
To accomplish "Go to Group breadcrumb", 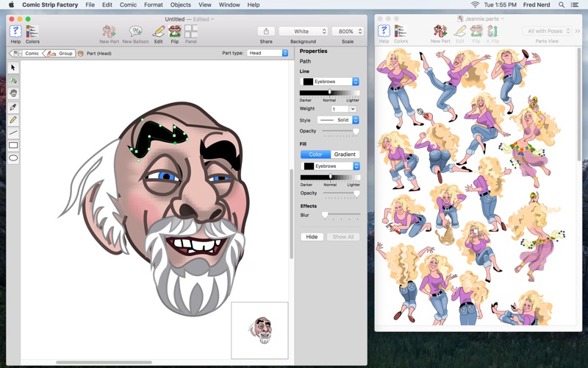I will click(x=60, y=53).
